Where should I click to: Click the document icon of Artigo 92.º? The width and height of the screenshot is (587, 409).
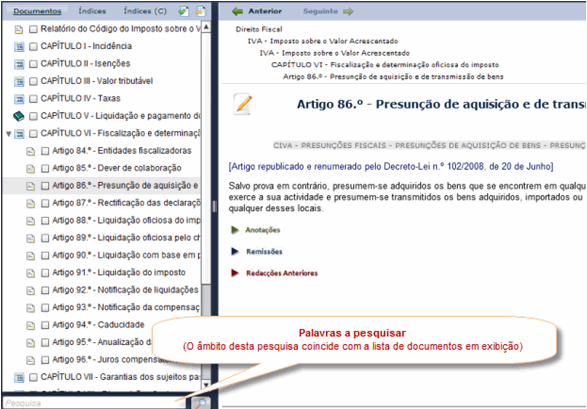coord(30,290)
